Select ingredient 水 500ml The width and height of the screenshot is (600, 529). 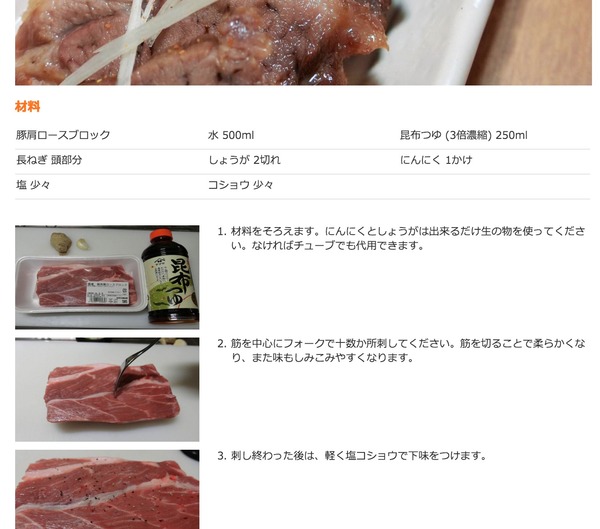click(231, 135)
